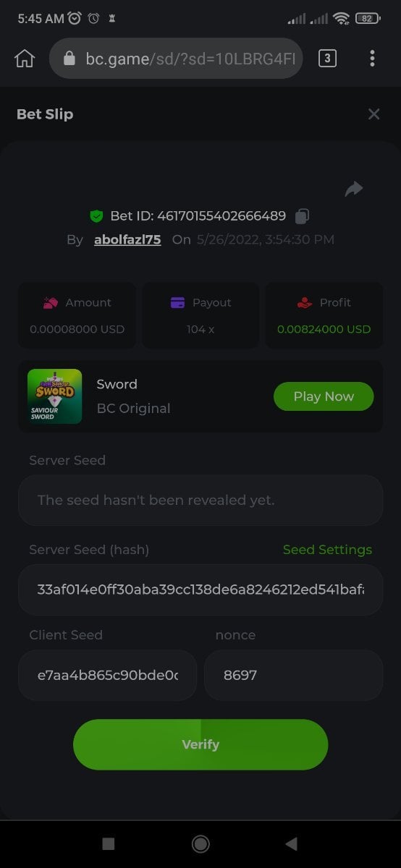
Task: Open the abolfazl75 user profile
Action: point(127,239)
